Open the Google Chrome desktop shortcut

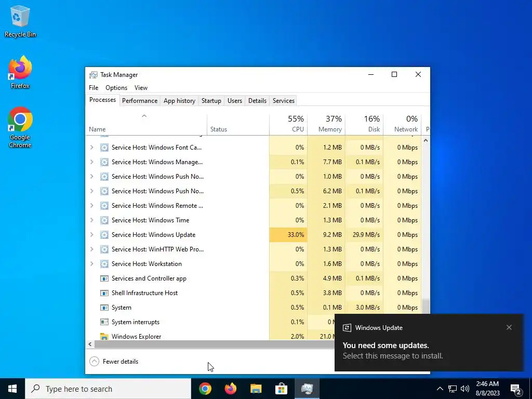20,127
